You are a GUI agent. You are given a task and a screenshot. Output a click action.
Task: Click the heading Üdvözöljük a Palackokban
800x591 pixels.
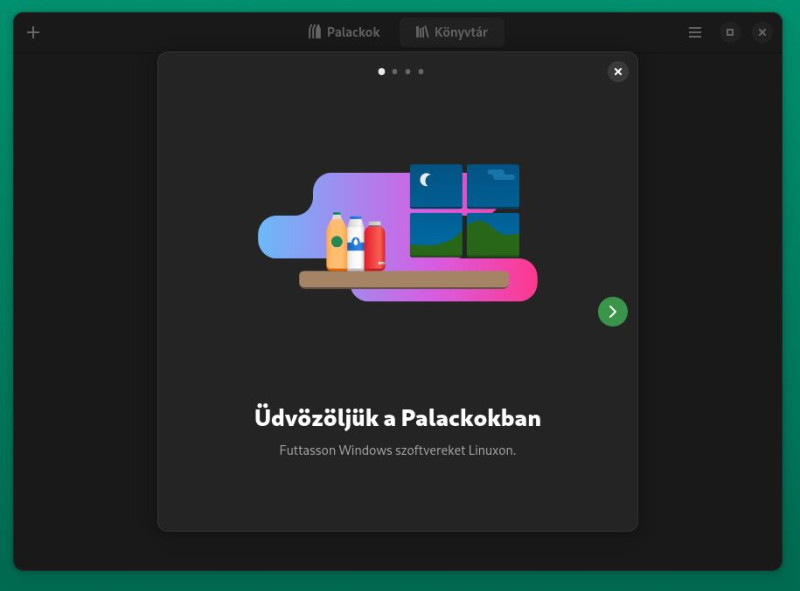point(397,418)
